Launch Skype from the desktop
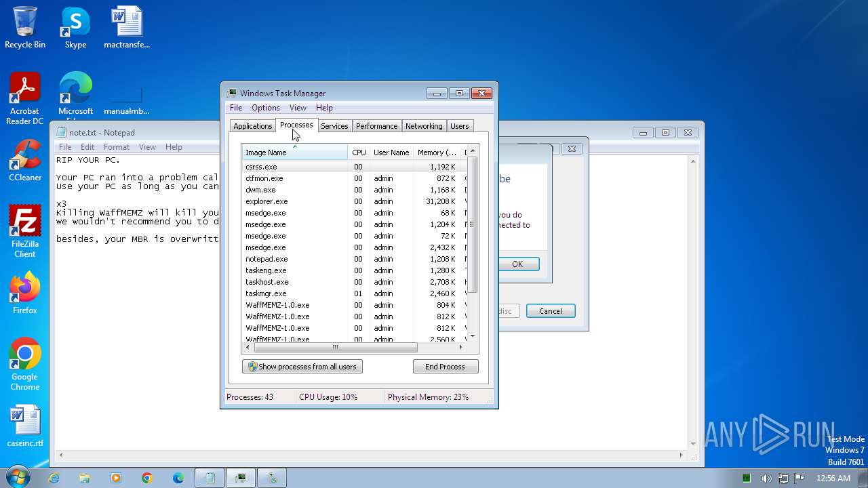 tap(75, 28)
